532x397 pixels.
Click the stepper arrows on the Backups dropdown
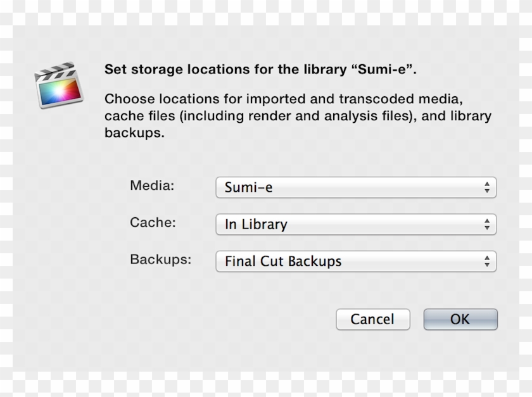pyautogui.click(x=486, y=261)
